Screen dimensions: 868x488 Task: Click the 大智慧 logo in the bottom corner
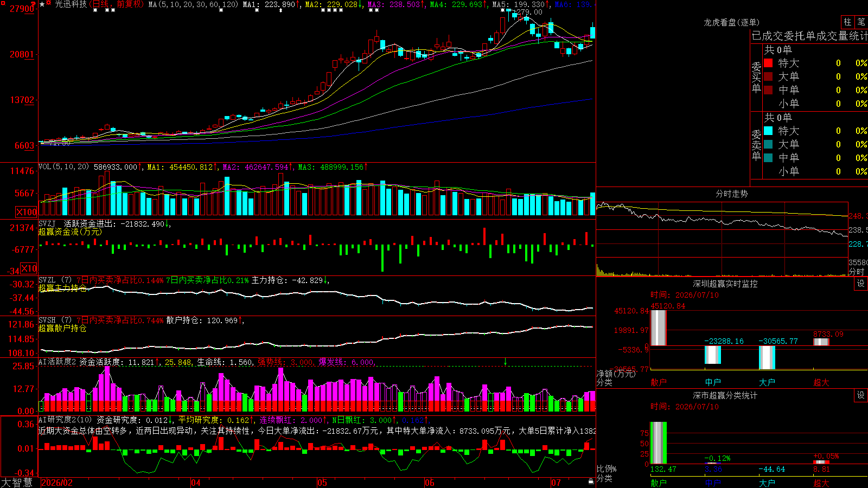[x=17, y=483]
